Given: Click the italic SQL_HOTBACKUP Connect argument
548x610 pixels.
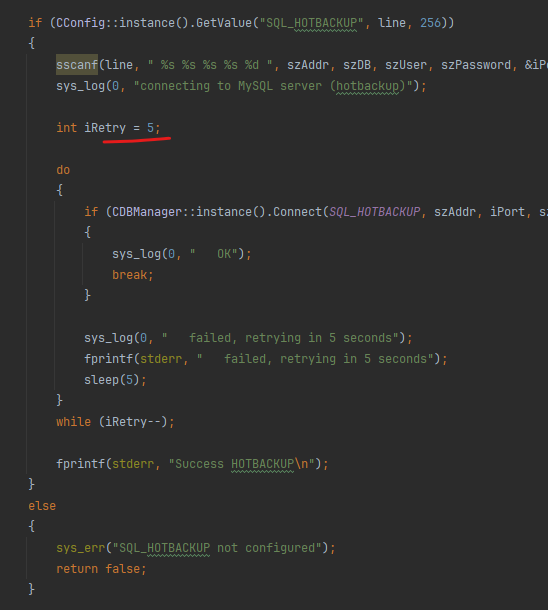Looking at the screenshot, I should click(375, 212).
